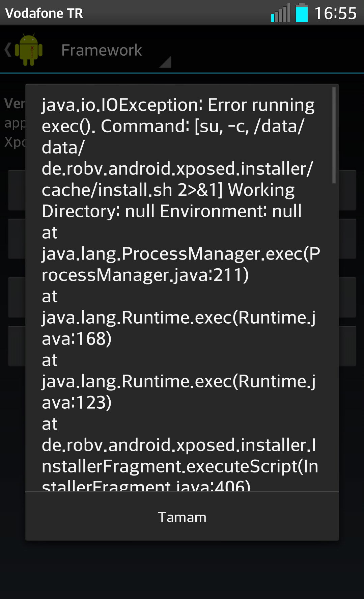Viewport: 364px width, 599px height.
Task: Tap the signal strength bars icon
Action: click(x=281, y=13)
